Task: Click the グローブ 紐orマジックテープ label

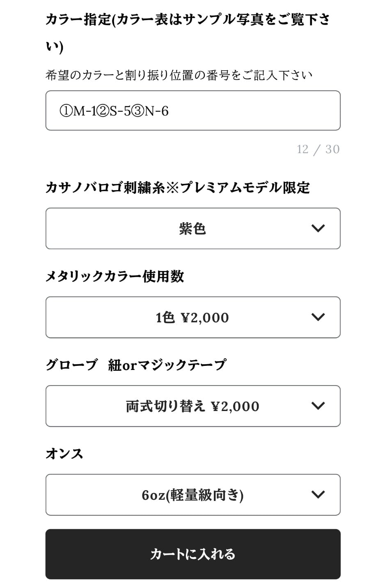Action: (x=135, y=365)
